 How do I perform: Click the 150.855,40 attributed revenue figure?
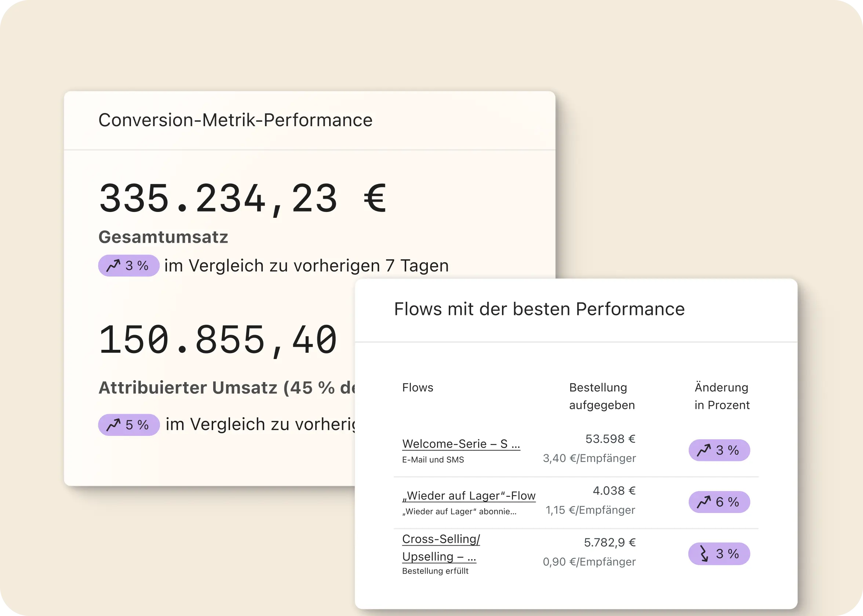(x=218, y=340)
